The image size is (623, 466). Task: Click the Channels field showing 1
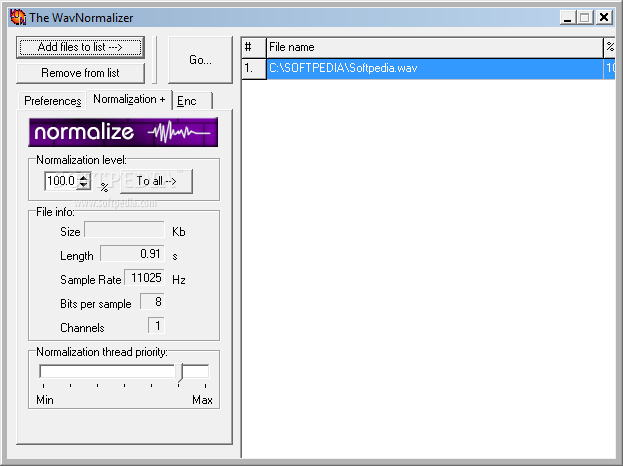tap(157, 325)
